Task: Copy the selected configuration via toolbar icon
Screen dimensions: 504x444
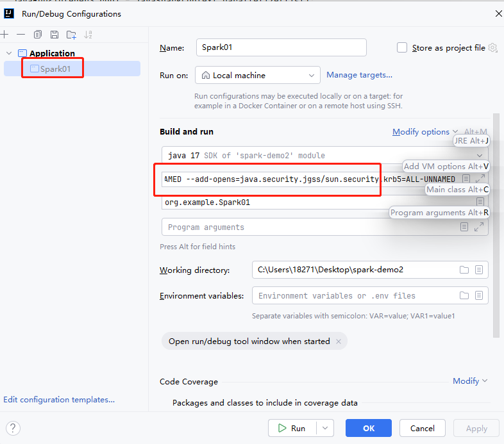Action: 38,35
